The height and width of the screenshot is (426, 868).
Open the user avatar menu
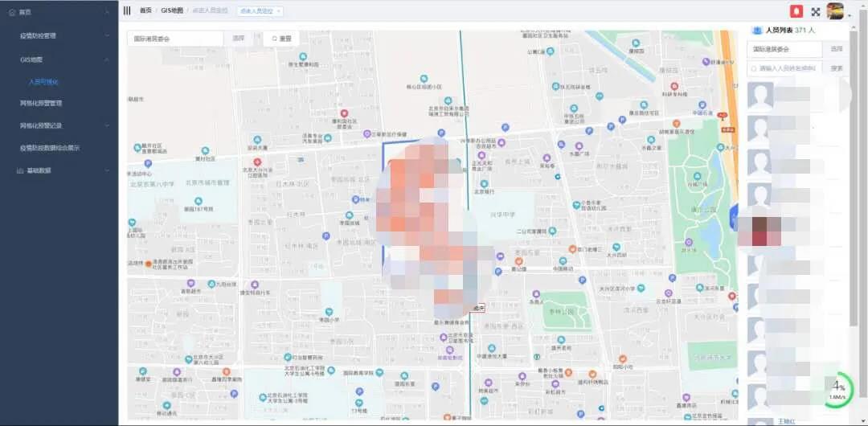tap(835, 11)
